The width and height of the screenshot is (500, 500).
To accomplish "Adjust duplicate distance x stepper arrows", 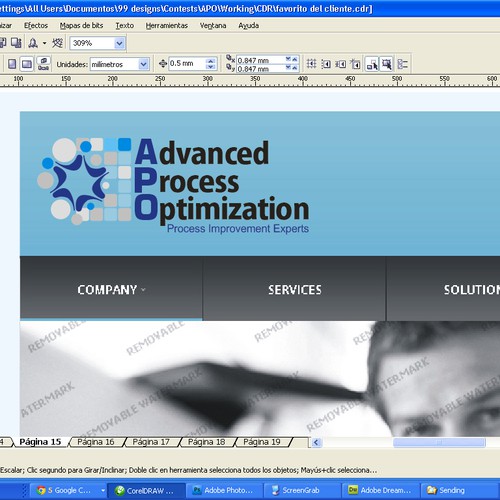I will (291, 59).
